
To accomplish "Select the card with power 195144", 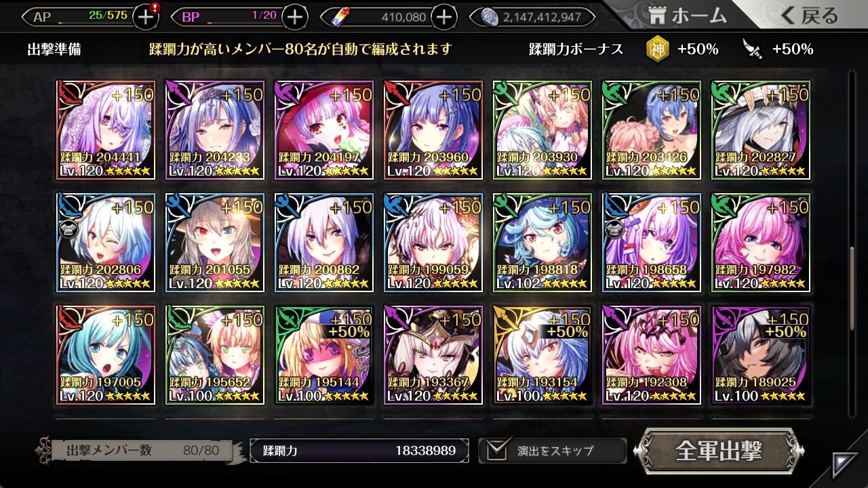I will coord(323,355).
